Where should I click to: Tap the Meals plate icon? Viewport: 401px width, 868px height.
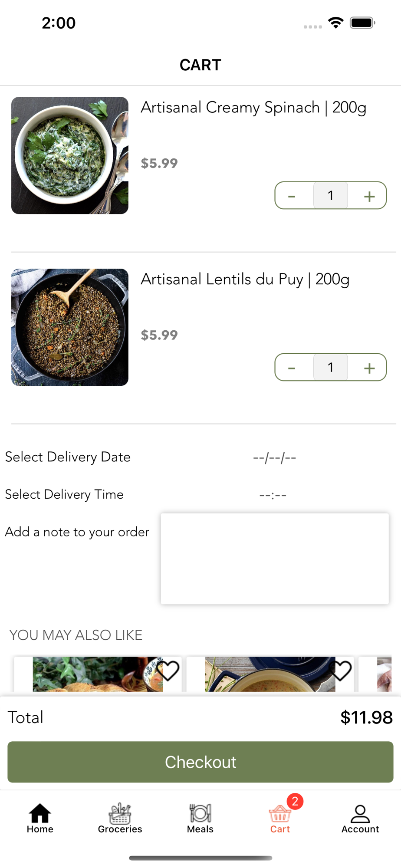pyautogui.click(x=200, y=813)
